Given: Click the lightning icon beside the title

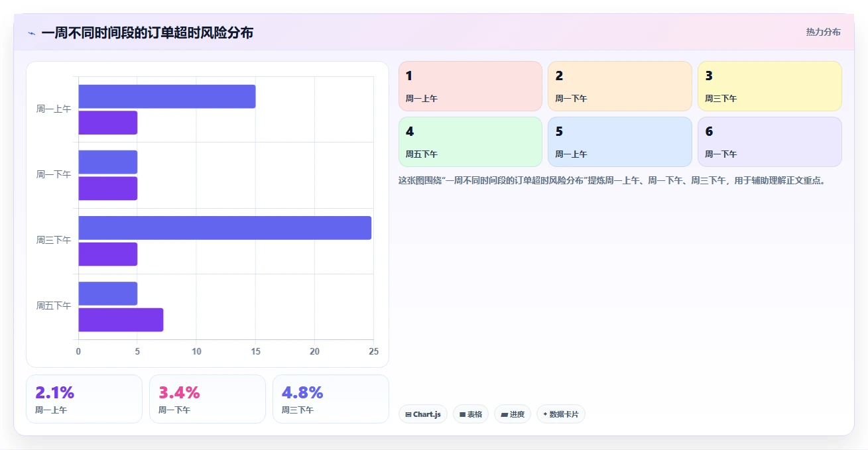Looking at the screenshot, I should pyautogui.click(x=31, y=33).
